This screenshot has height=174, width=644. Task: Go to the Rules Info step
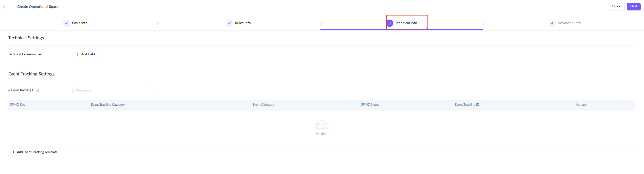243,23
